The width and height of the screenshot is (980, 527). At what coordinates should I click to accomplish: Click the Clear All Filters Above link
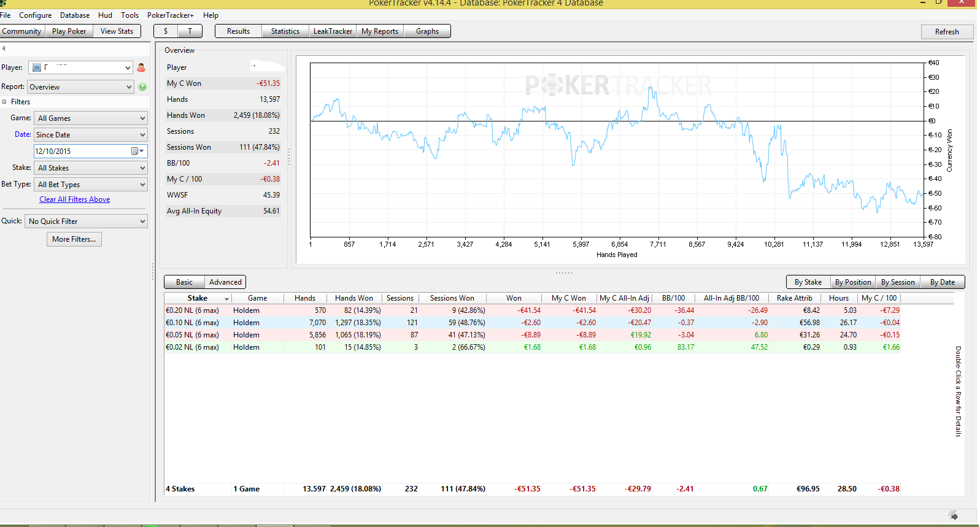75,199
